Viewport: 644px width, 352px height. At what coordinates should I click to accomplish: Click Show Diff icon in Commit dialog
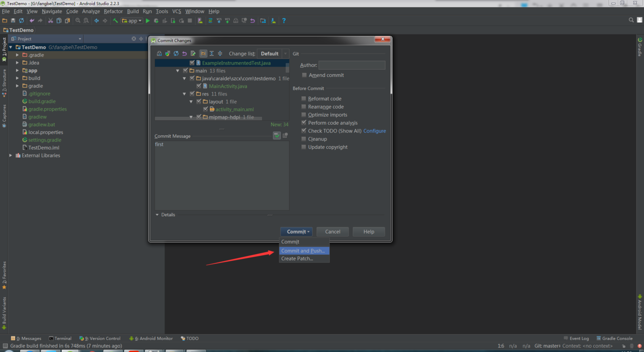(x=159, y=54)
